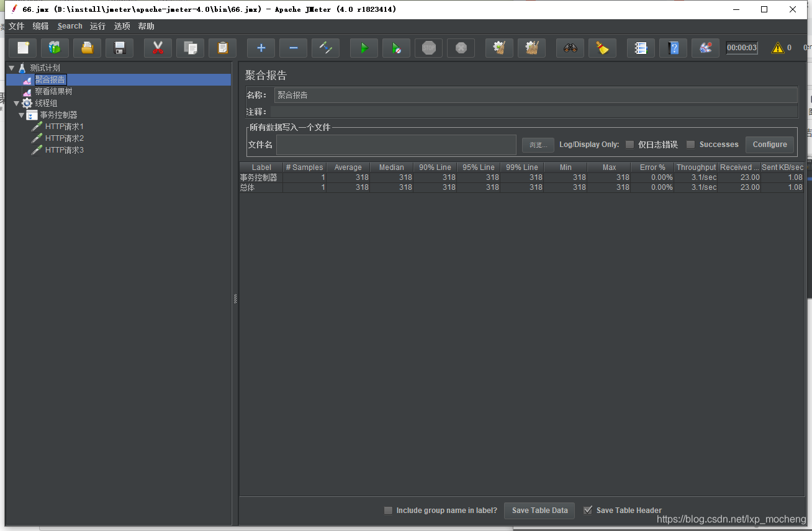Click the Max column header

click(609, 167)
